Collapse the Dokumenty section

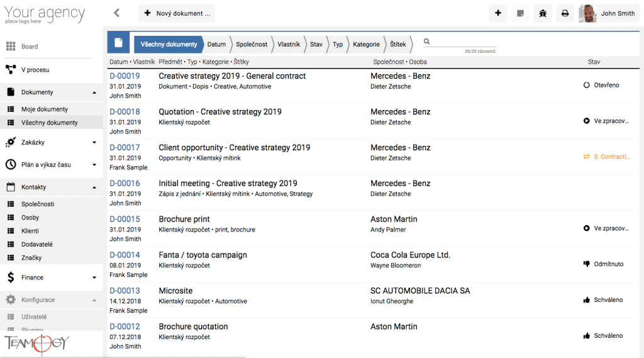coord(94,92)
